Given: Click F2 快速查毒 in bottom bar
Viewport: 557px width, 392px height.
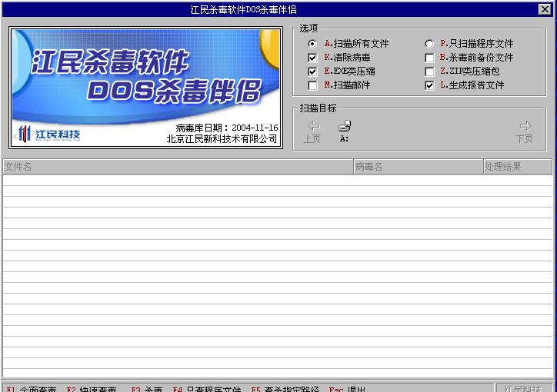Looking at the screenshot, I should click(x=92, y=389).
